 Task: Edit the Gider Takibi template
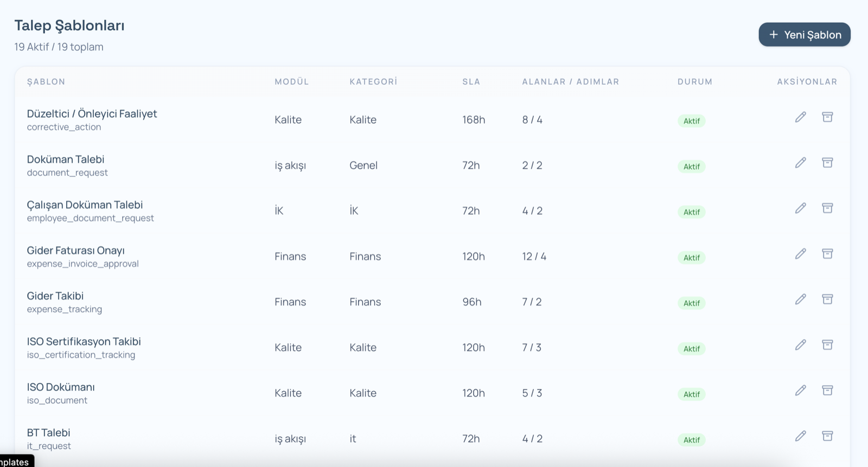tap(801, 299)
